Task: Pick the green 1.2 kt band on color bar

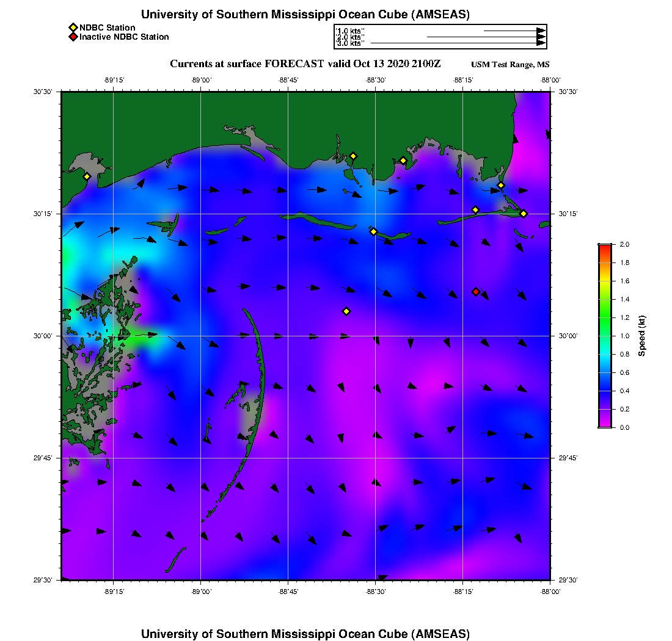Action: pyautogui.click(x=604, y=317)
